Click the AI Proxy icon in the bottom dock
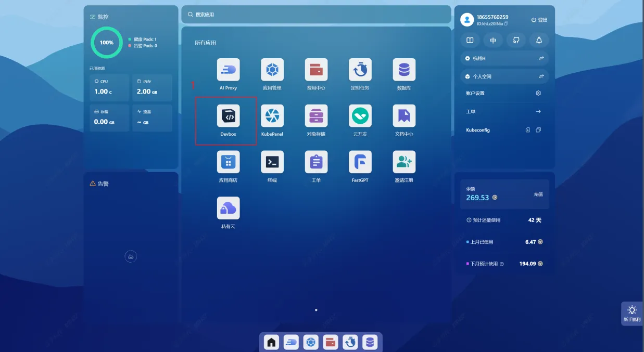 [x=291, y=342]
